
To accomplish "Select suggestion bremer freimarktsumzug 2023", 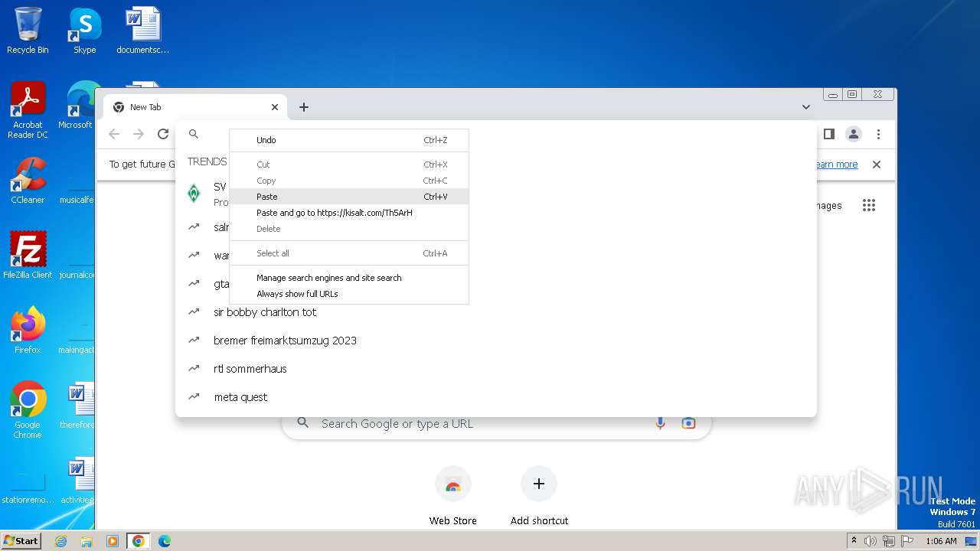I will [496, 341].
